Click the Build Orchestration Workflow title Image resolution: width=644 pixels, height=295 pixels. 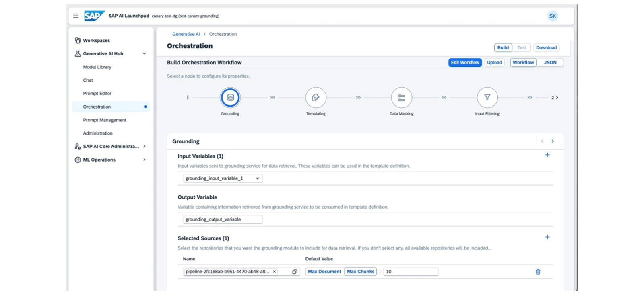[204, 63]
